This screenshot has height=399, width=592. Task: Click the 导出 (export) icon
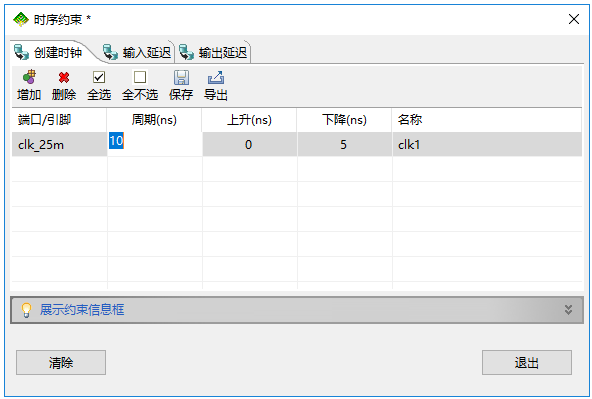coord(216,77)
